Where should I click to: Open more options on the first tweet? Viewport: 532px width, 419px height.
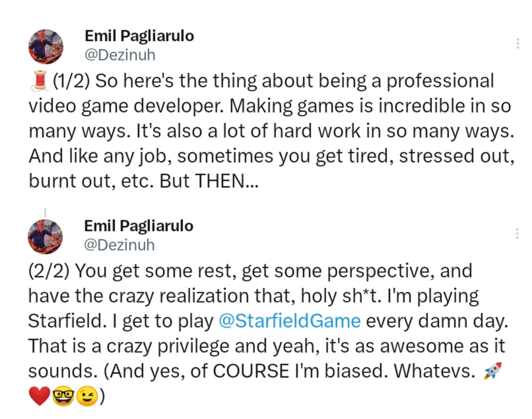tap(518, 44)
